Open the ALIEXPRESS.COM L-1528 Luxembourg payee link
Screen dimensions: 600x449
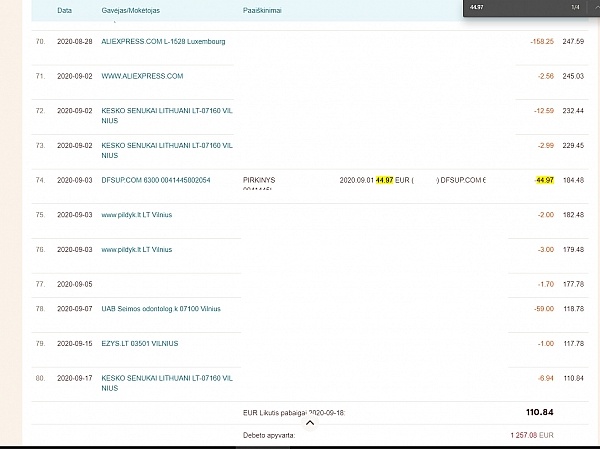[x=163, y=41]
